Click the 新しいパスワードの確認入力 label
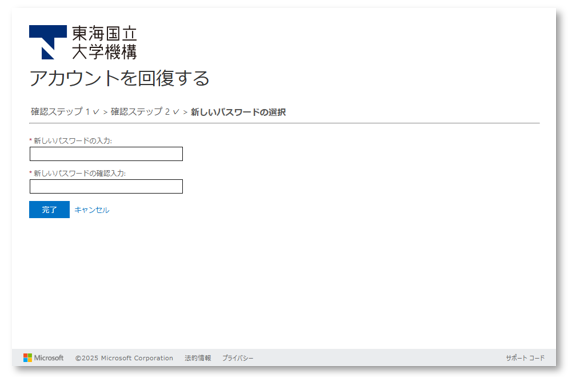 [x=80, y=173]
